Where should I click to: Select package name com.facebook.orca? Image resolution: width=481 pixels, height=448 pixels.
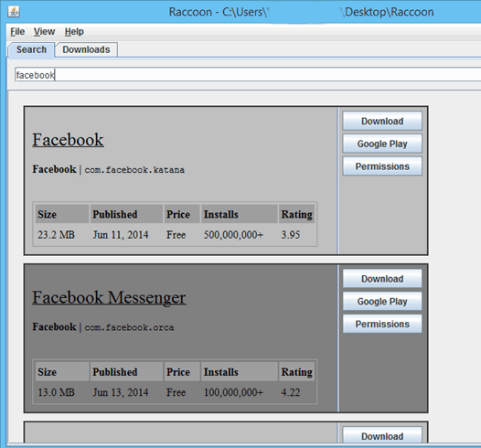tap(129, 327)
